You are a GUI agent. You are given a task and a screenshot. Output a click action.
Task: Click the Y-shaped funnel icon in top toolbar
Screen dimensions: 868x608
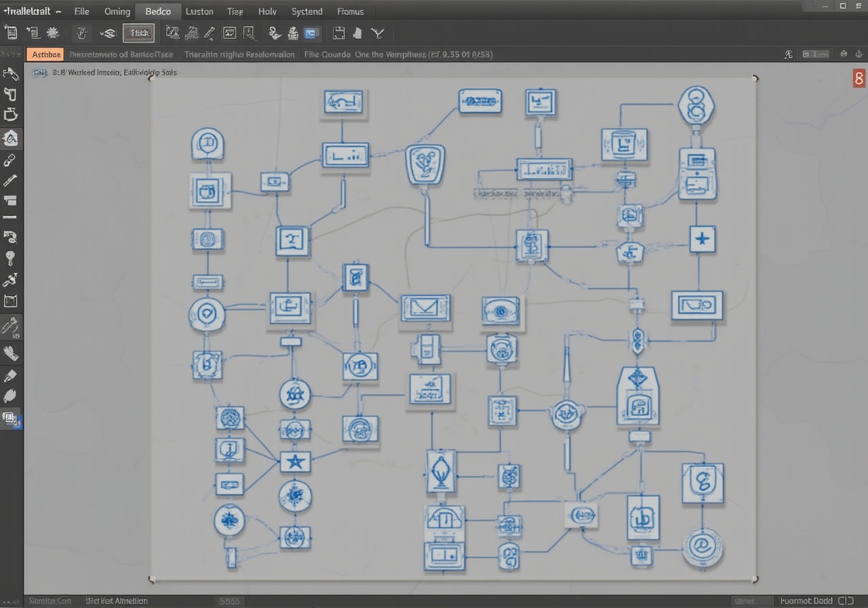tap(378, 33)
